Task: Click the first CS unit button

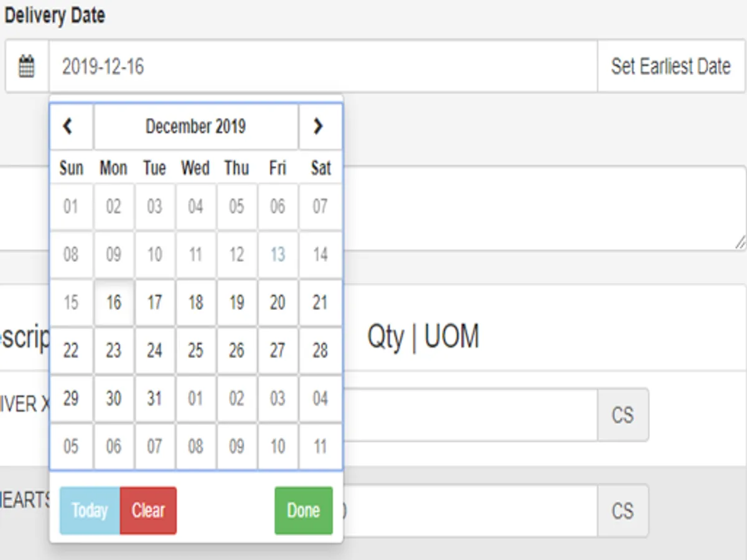Action: point(622,415)
